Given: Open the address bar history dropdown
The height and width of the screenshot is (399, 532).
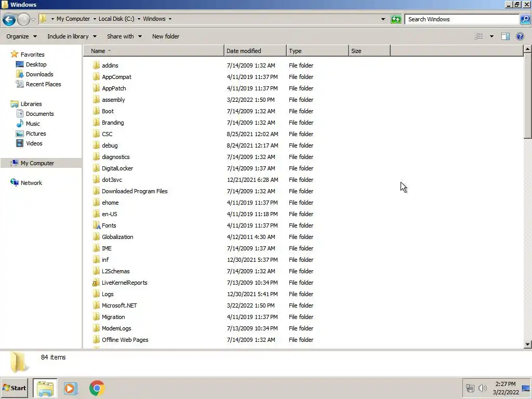Looking at the screenshot, I should coord(383,19).
